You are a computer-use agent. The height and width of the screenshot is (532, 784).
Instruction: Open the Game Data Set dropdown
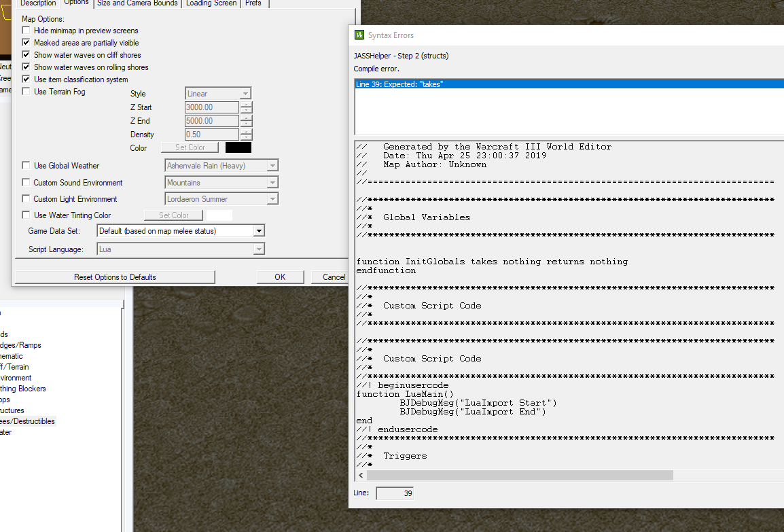[x=181, y=231]
